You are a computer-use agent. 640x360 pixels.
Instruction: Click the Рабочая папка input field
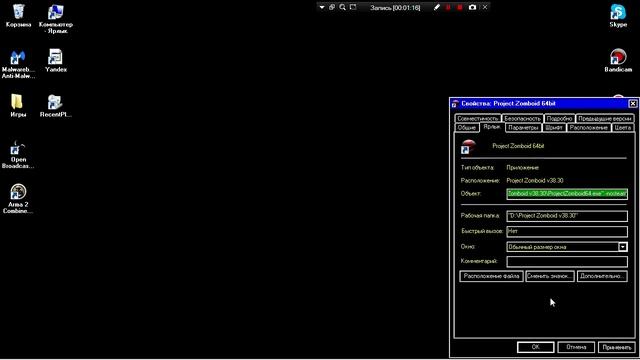pyautogui.click(x=567, y=216)
